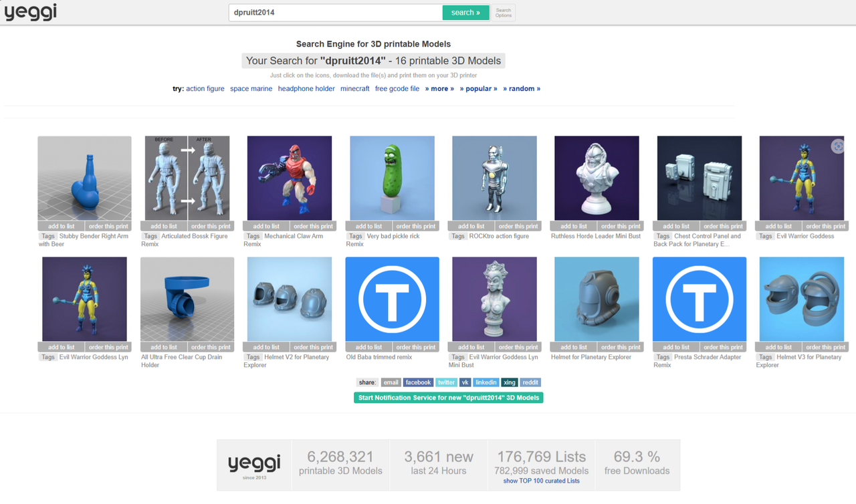The image size is (856, 504).
Task: Order this print for Chest Control Panel and Back Pack
Action: [723, 226]
